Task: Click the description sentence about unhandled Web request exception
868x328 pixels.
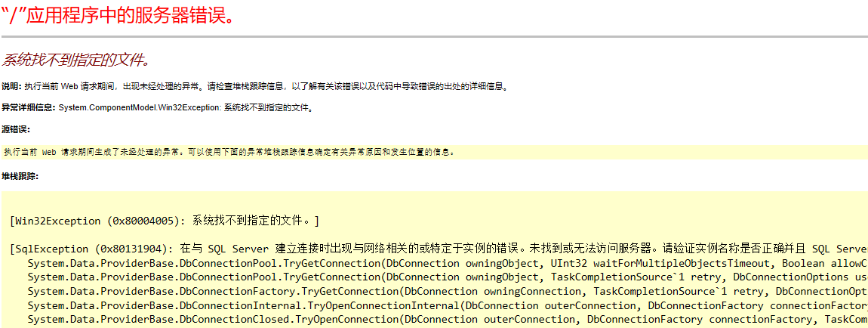Action: coord(266,86)
